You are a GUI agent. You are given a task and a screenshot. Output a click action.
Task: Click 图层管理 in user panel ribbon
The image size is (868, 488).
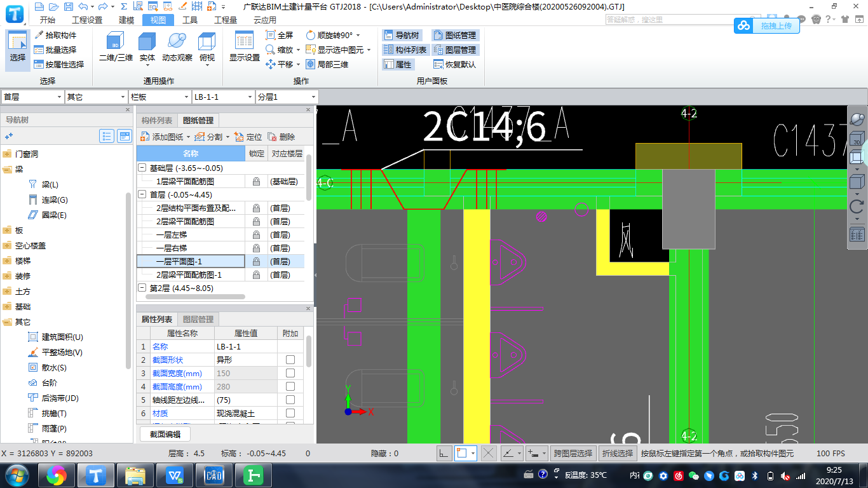coord(455,50)
